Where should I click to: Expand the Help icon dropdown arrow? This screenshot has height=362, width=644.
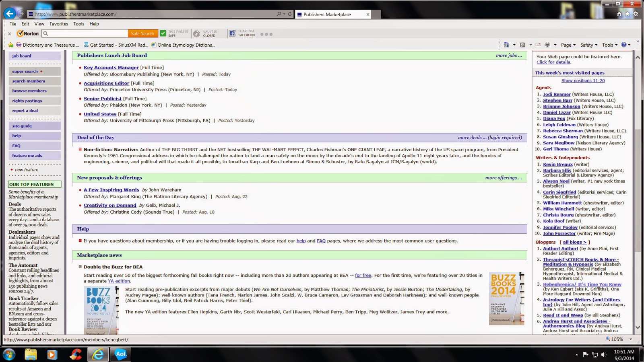click(x=629, y=45)
